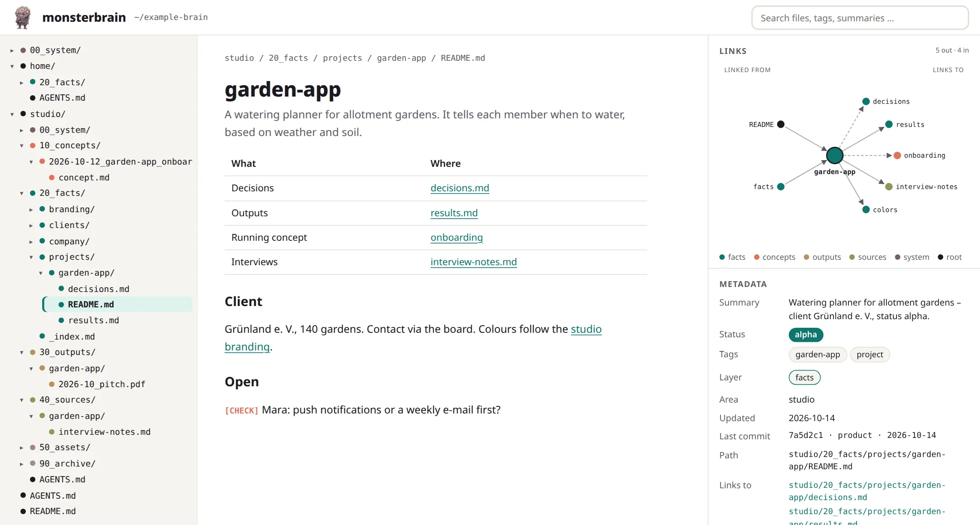Open decisions.md in the file tree
Image resolution: width=980 pixels, height=525 pixels.
click(x=98, y=289)
